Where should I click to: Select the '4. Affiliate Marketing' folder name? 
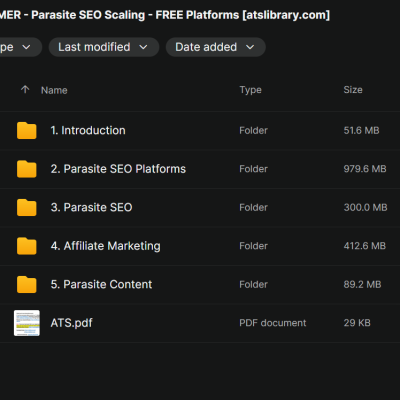[x=105, y=246]
